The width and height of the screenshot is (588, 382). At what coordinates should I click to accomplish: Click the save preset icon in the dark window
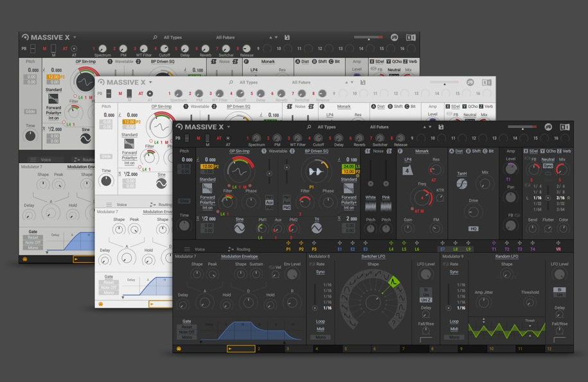441,127
